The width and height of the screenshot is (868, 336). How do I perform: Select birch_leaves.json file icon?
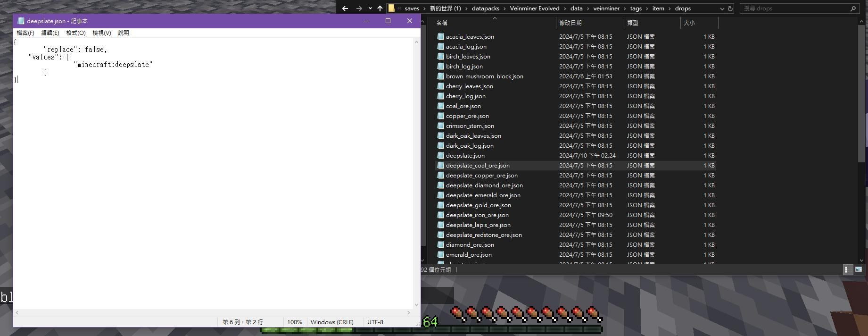pyautogui.click(x=440, y=56)
